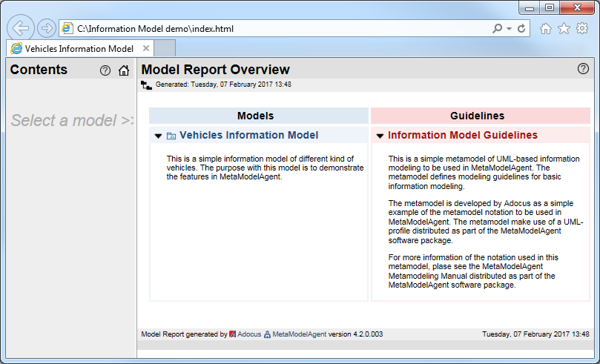Click the MetaModelAgent icon in footer
This screenshot has width=600, height=364.
tap(267, 334)
